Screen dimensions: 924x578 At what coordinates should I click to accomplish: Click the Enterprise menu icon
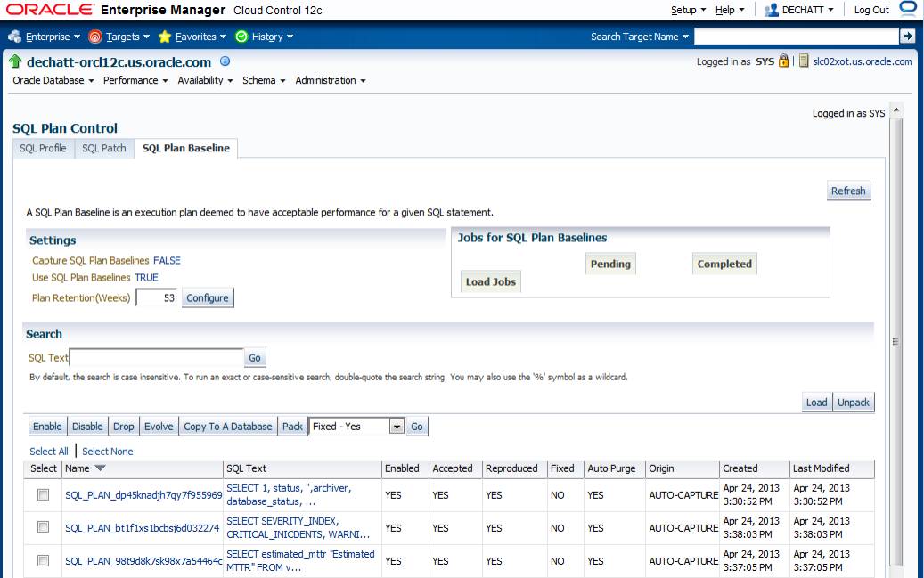pyautogui.click(x=15, y=37)
